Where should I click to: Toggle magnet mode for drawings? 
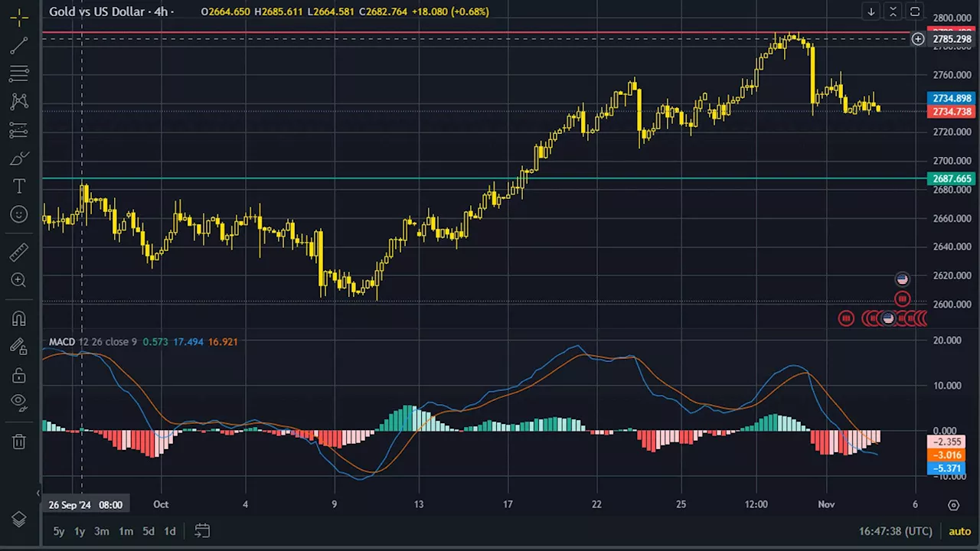coord(19,318)
